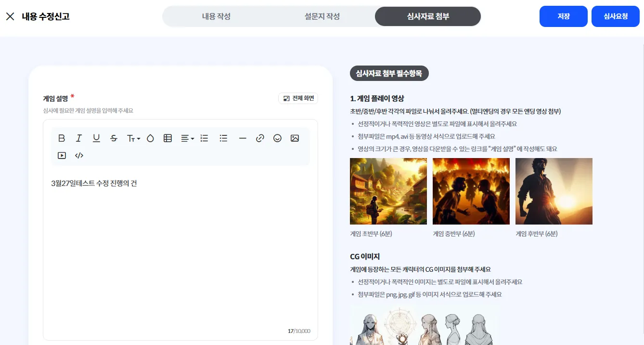Click the 게임 중반부 example thumbnail
This screenshot has height=345, width=644.
[471, 191]
